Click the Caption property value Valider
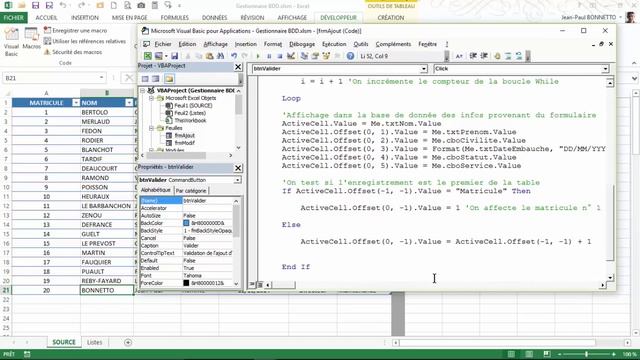 click(207, 246)
